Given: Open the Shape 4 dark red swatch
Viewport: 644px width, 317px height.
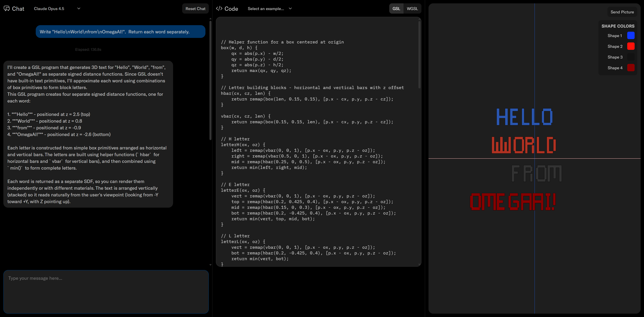Looking at the screenshot, I should click(x=631, y=68).
